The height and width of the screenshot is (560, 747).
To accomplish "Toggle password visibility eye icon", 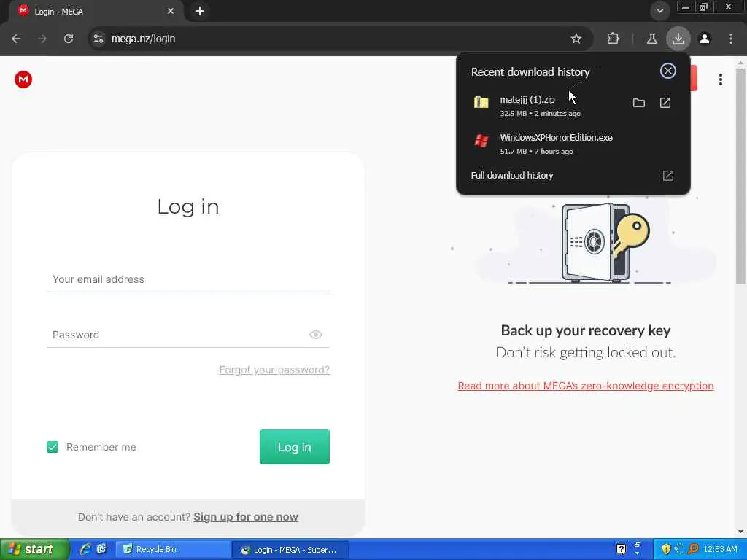I will (x=315, y=335).
